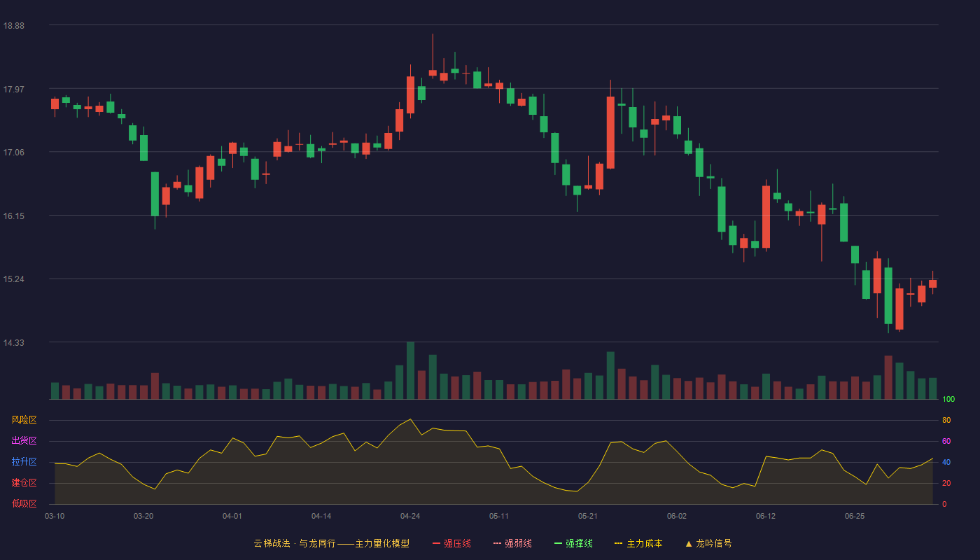
Task: Click the 04-01 date axis label
Action: (x=232, y=516)
